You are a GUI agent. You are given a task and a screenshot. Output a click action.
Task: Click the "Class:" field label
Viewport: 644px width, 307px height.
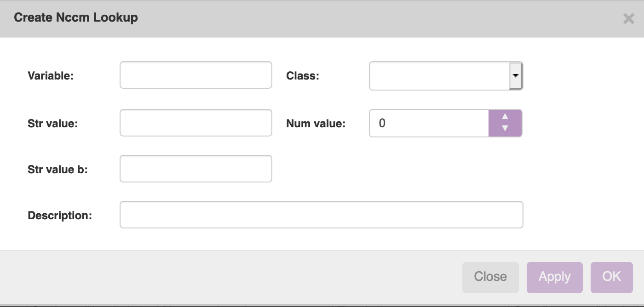tap(302, 76)
